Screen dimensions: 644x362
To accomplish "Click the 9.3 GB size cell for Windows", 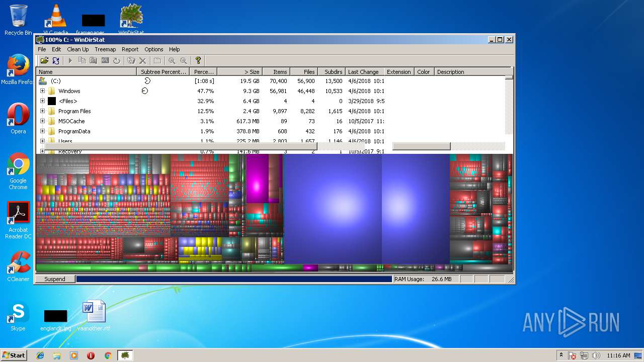I will 251,91.
